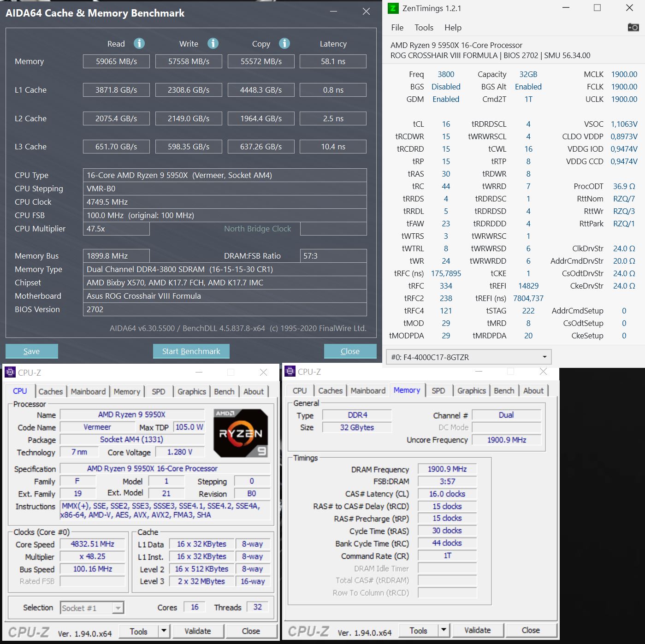Click the Threads value 32 in CPU-Z
This screenshot has height=644, width=645.
click(x=257, y=607)
